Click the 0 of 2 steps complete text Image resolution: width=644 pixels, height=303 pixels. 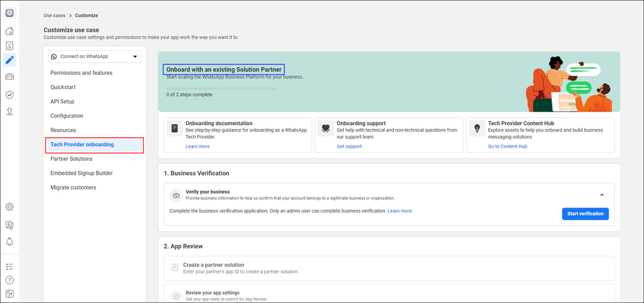point(190,94)
